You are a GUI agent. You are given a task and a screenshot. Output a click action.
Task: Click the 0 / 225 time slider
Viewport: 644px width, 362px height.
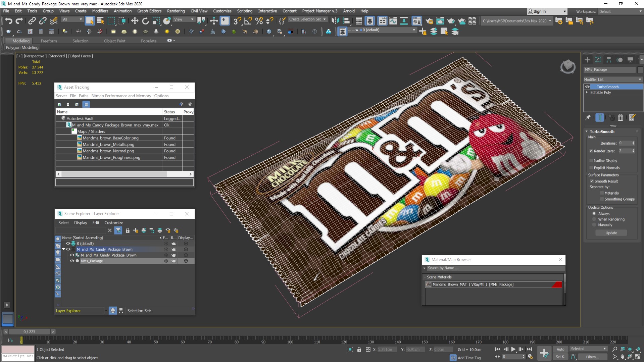click(30, 332)
